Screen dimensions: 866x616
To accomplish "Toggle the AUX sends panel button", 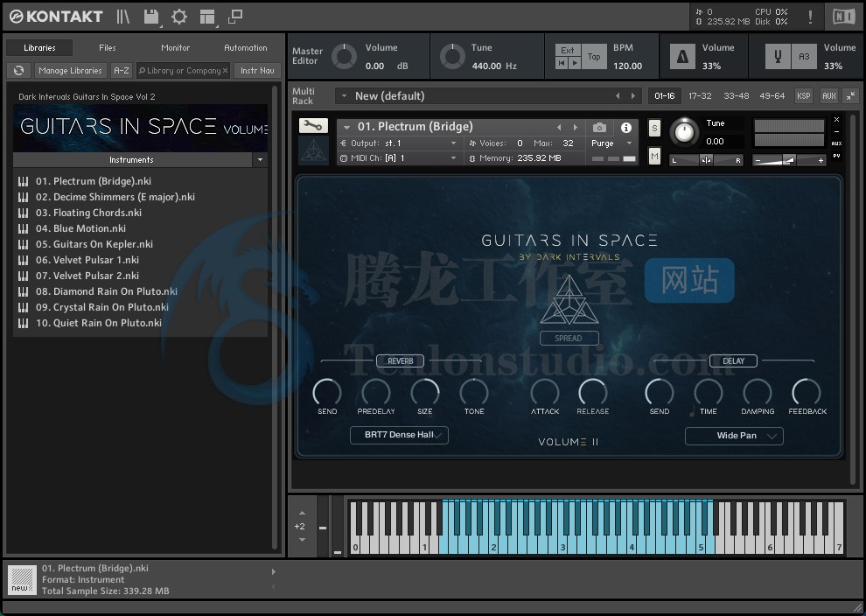I will click(829, 95).
